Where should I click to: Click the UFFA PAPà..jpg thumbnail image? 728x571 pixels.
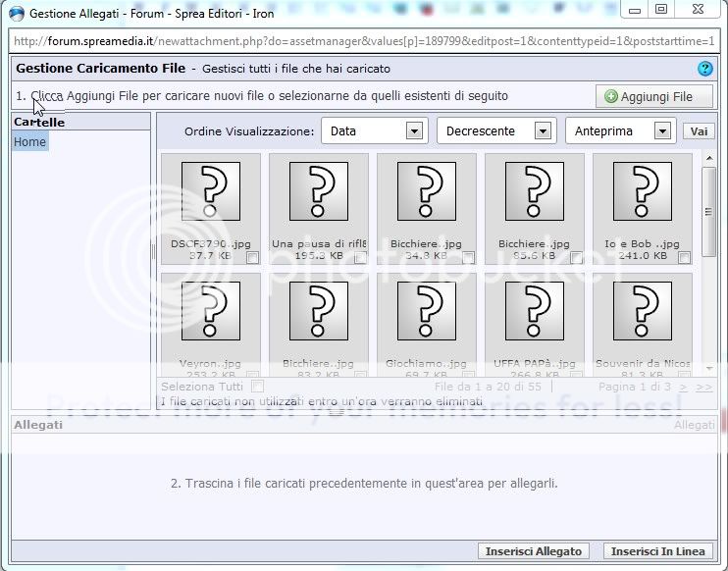pyautogui.click(x=534, y=311)
